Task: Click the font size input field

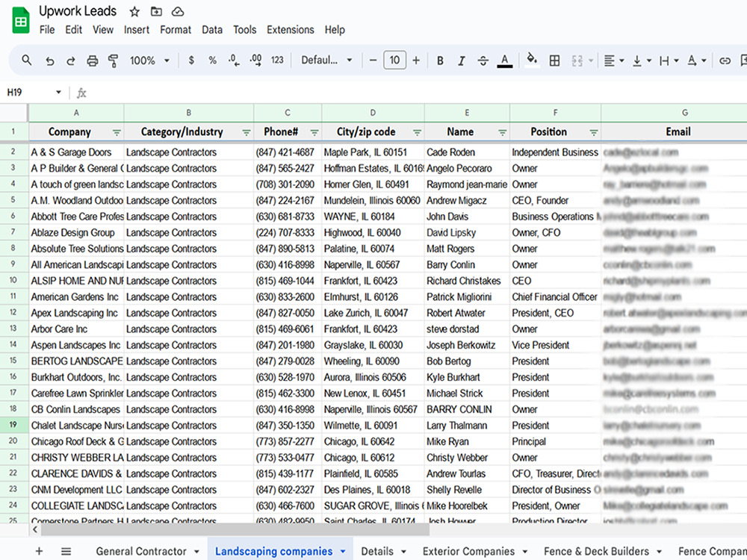Action: tap(394, 60)
